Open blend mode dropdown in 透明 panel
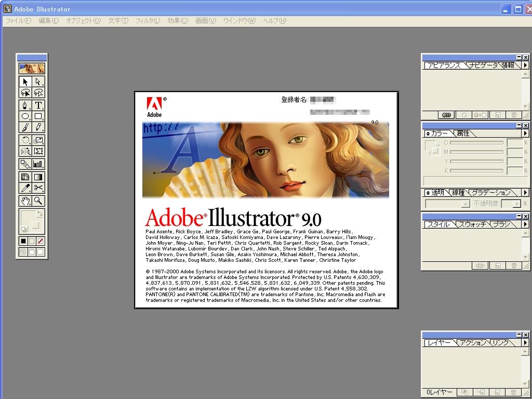This screenshot has width=532, height=399. pos(447,204)
